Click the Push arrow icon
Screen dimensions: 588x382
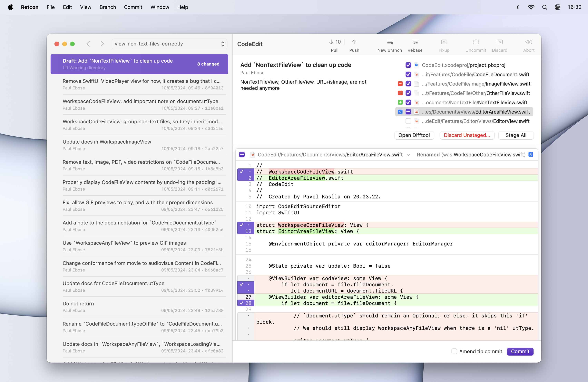point(354,42)
